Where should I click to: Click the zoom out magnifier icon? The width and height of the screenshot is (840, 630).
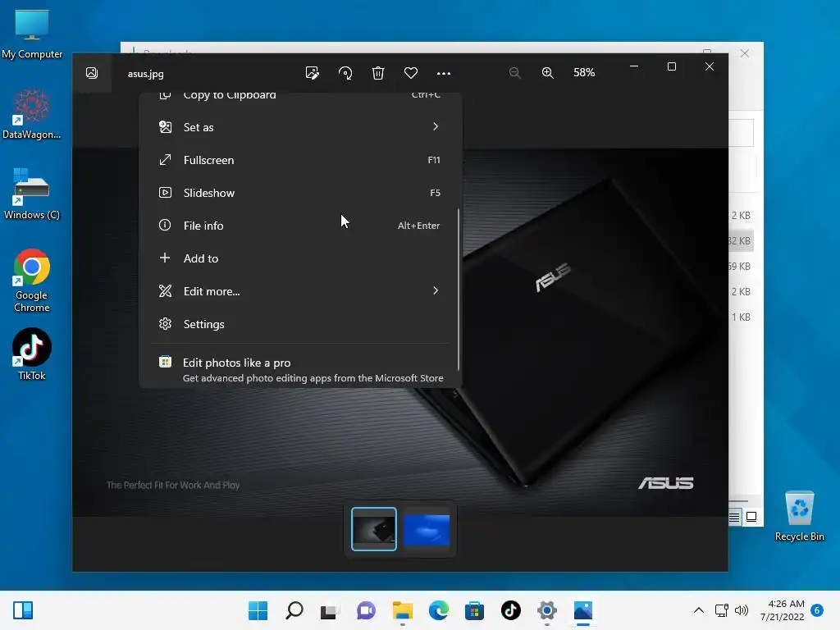click(515, 73)
